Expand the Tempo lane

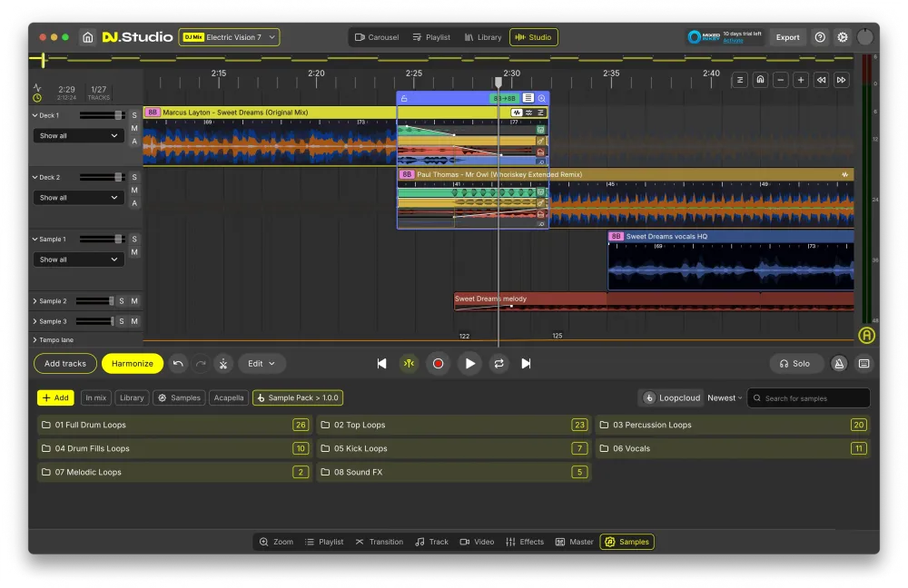pyautogui.click(x=35, y=339)
